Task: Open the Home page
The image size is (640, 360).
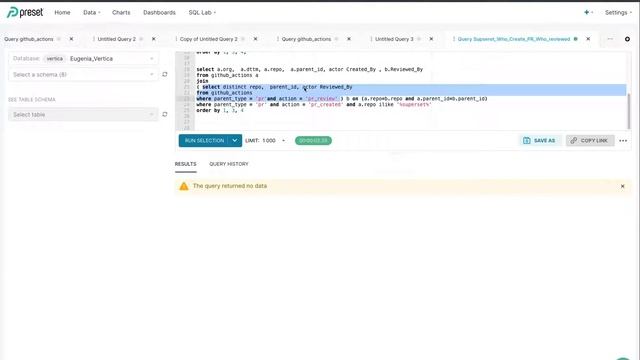Action: 62,13
